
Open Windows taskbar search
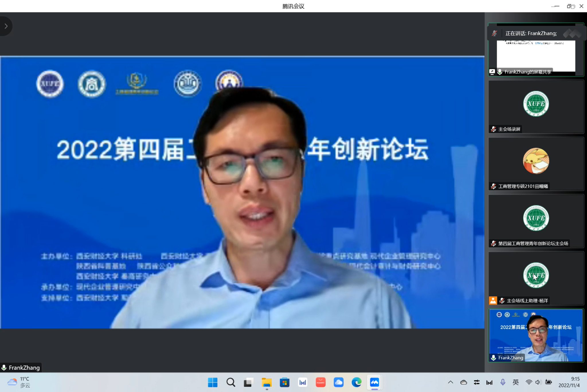point(231,382)
